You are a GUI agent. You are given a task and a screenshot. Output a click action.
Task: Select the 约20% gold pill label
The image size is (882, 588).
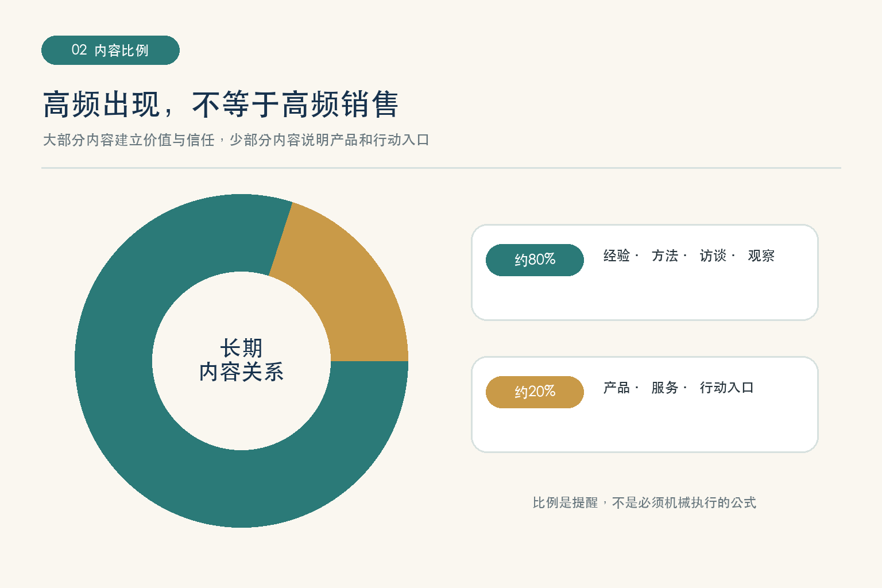coord(535,392)
